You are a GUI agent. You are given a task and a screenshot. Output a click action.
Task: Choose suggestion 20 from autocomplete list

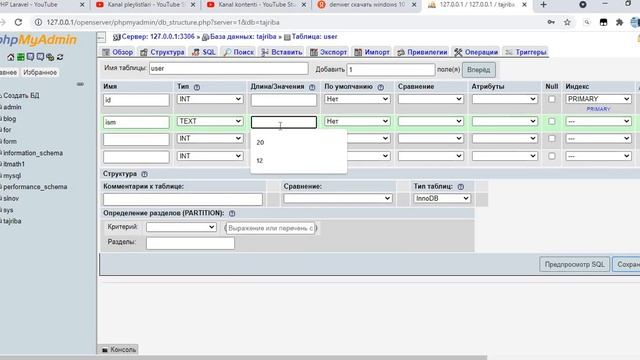coord(298,142)
